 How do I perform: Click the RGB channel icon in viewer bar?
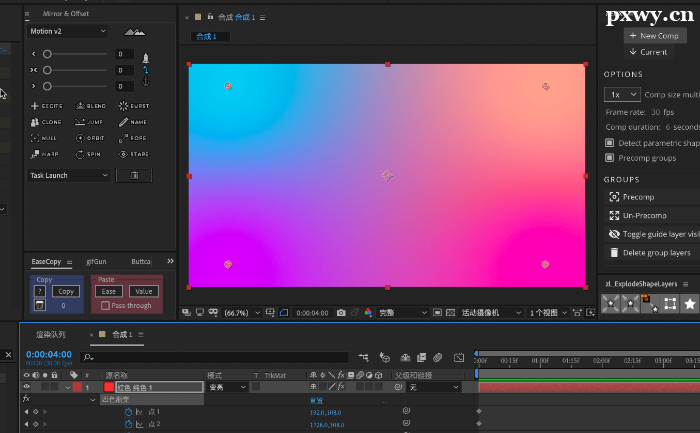[368, 312]
